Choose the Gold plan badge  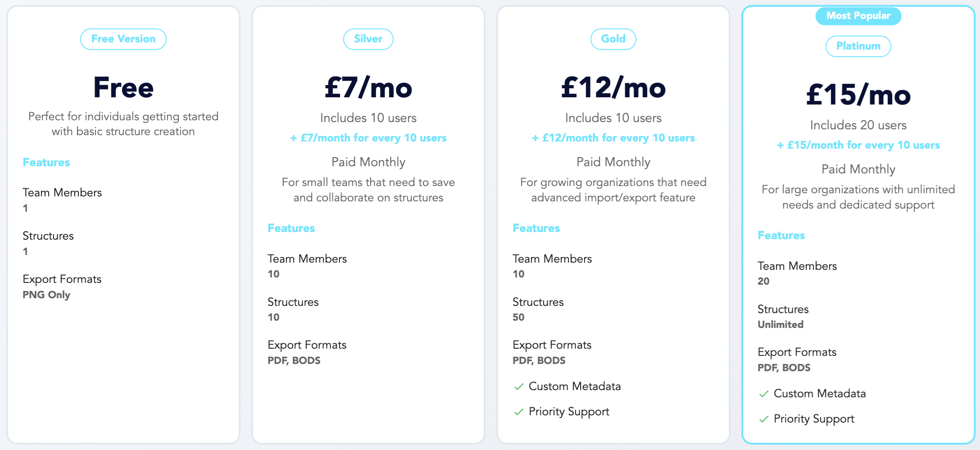(x=613, y=39)
